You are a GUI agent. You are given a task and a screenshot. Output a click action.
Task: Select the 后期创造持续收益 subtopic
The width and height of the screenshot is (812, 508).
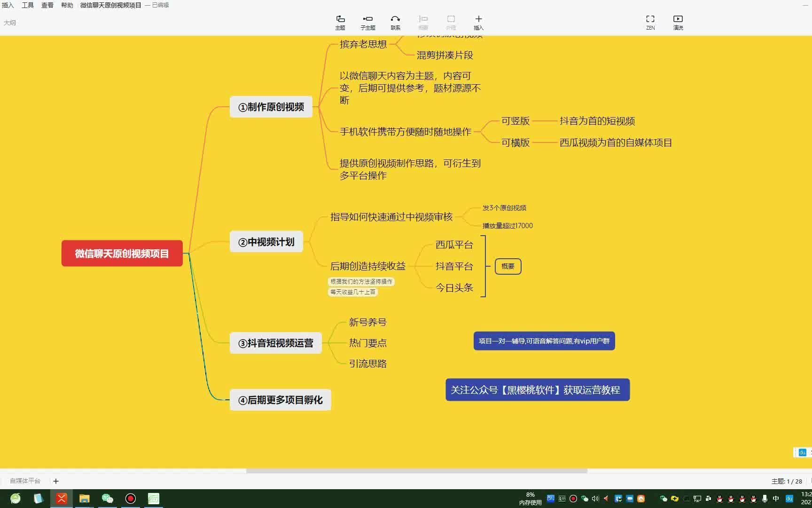click(368, 266)
